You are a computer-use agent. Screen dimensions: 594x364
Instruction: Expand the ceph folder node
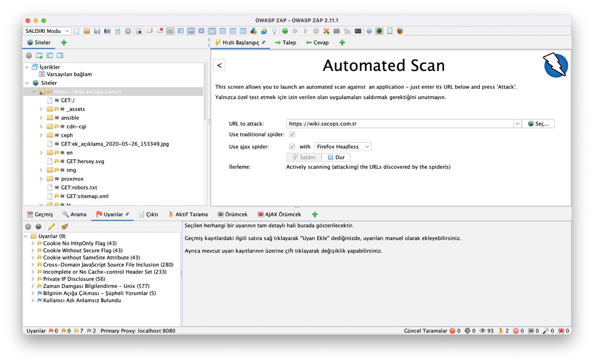(x=41, y=135)
